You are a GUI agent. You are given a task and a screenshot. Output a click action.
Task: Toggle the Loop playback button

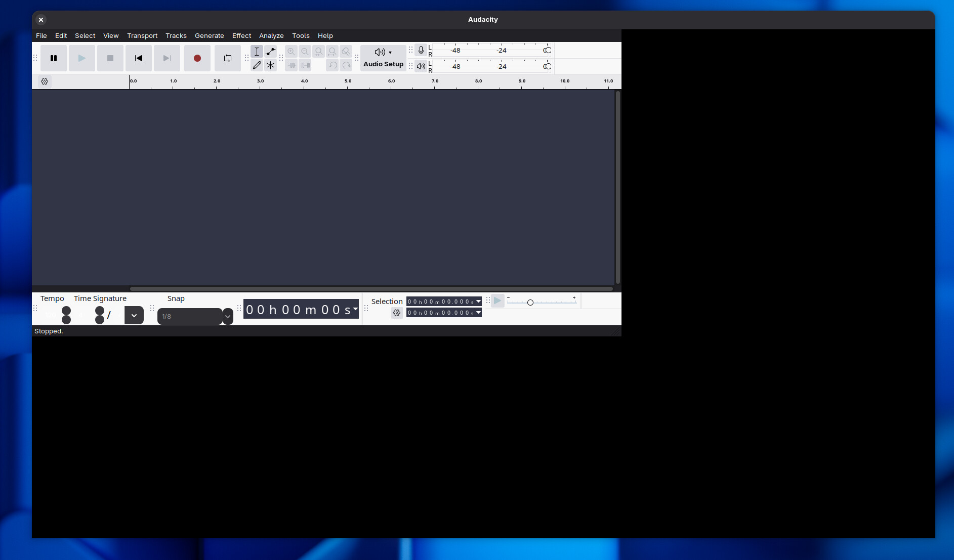(228, 58)
